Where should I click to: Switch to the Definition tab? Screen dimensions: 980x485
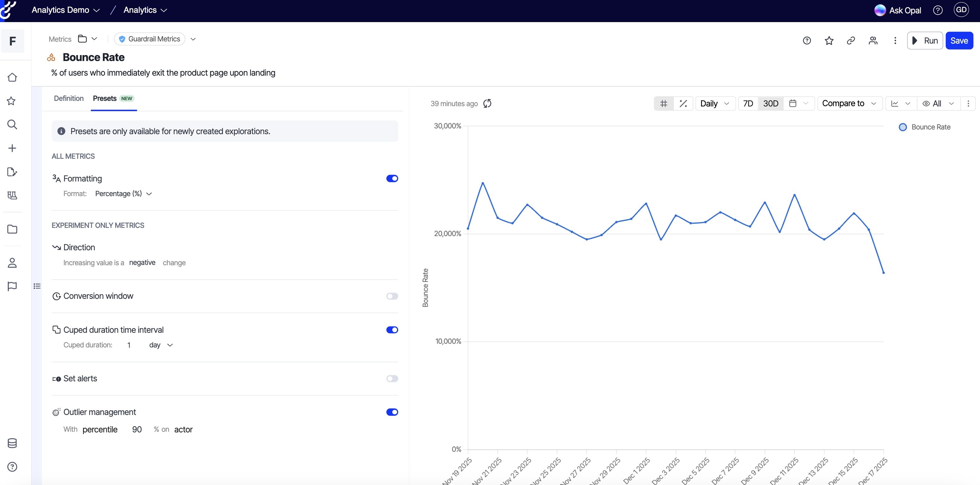click(x=68, y=98)
